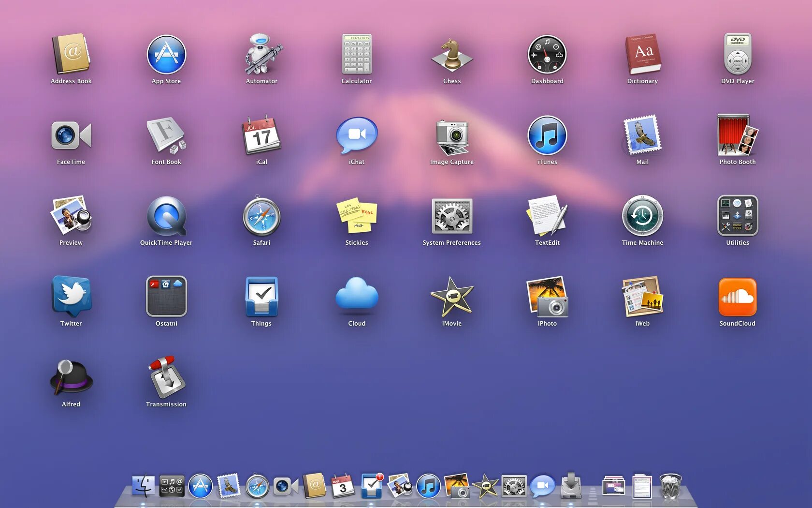812x508 pixels.
Task: Click iCal calendar in the Dock
Action: (343, 486)
